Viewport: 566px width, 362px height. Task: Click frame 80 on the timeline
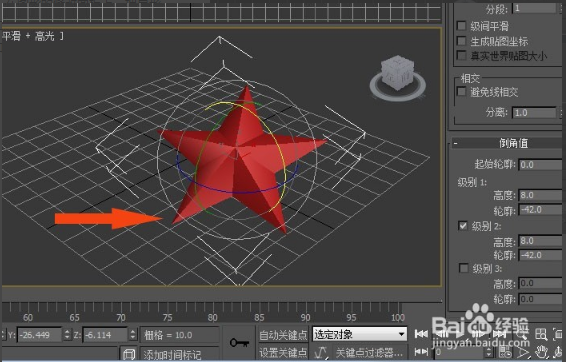coord(213,317)
